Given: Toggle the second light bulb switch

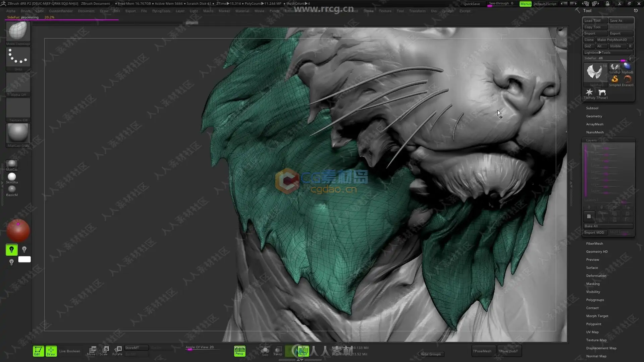Looking at the screenshot, I should (x=24, y=250).
